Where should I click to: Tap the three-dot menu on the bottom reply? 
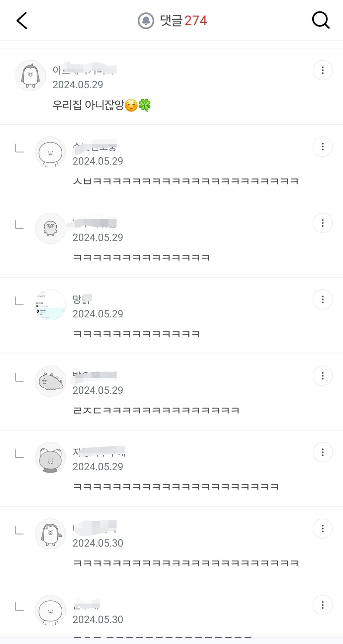(323, 605)
